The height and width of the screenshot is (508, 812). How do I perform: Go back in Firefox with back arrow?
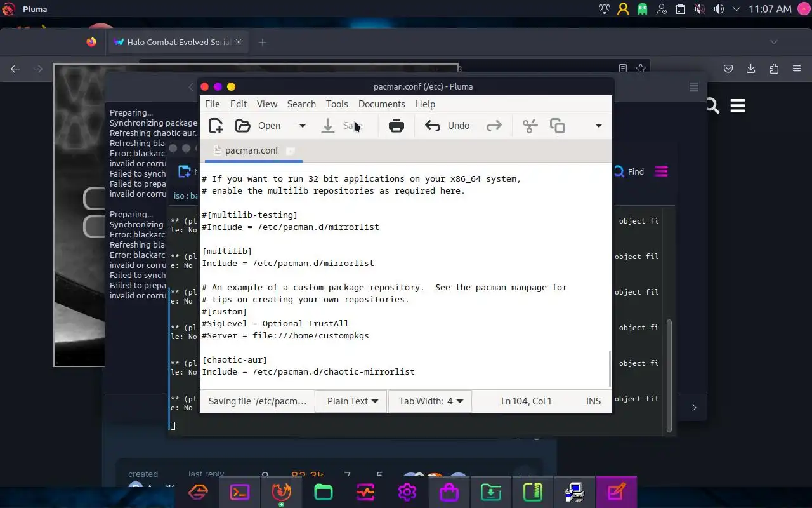tap(15, 69)
